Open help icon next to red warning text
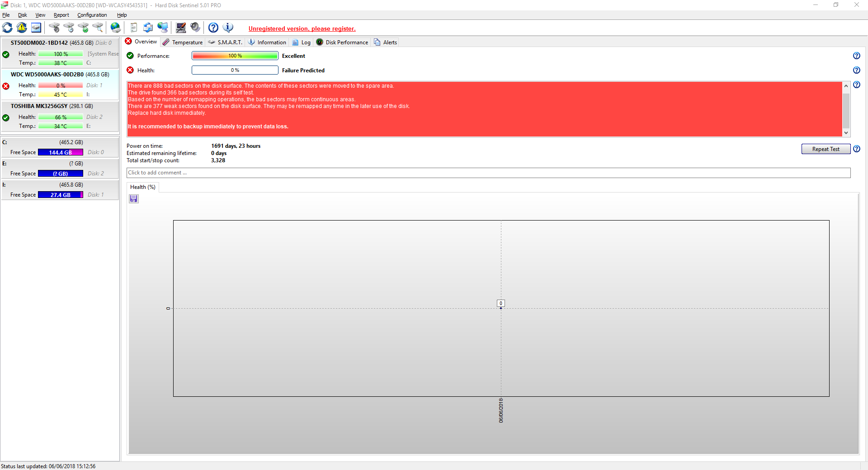 click(857, 85)
